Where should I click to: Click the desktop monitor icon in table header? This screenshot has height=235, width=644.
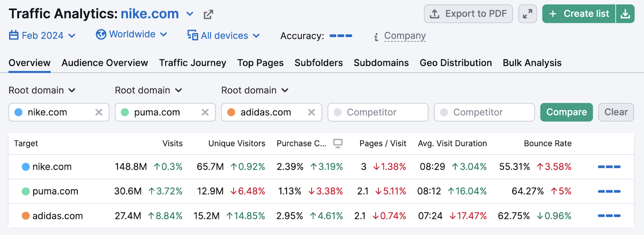pos(338,143)
